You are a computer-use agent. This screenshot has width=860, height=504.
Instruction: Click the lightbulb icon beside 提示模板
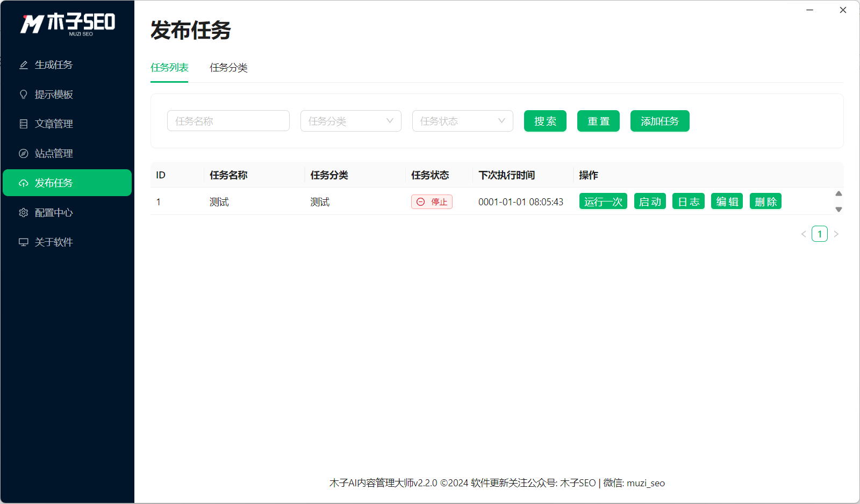[x=24, y=95]
